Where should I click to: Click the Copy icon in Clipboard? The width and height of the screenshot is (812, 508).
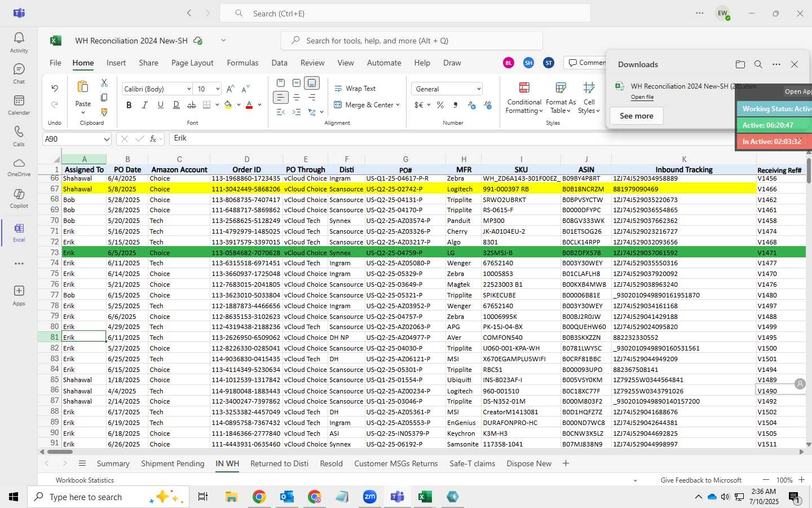(104, 98)
